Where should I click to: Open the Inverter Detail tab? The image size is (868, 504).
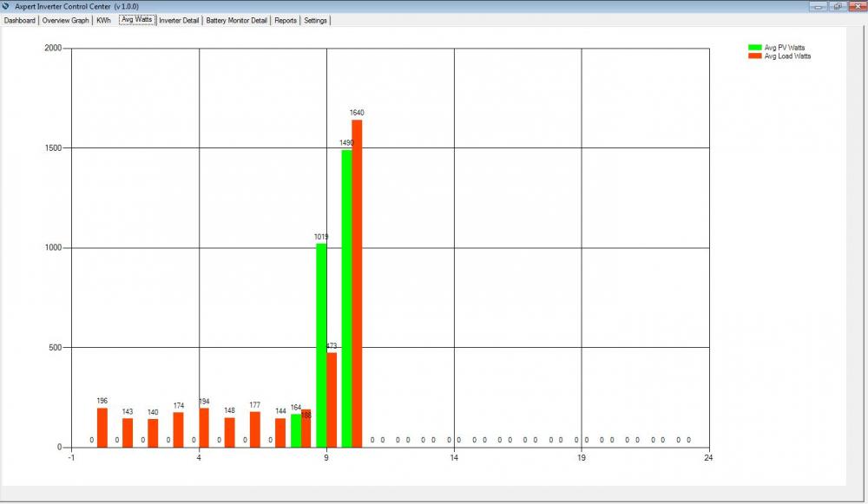[179, 21]
